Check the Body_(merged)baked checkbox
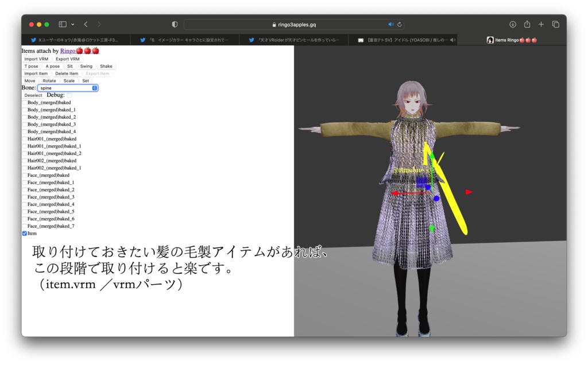Image resolution: width=588 pixels, height=365 pixels. click(25, 102)
